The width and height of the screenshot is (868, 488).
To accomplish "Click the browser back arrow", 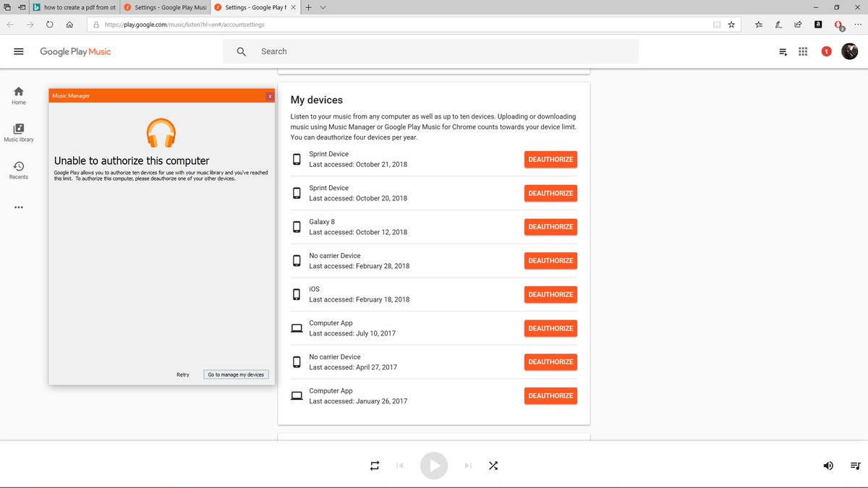I will [x=10, y=24].
